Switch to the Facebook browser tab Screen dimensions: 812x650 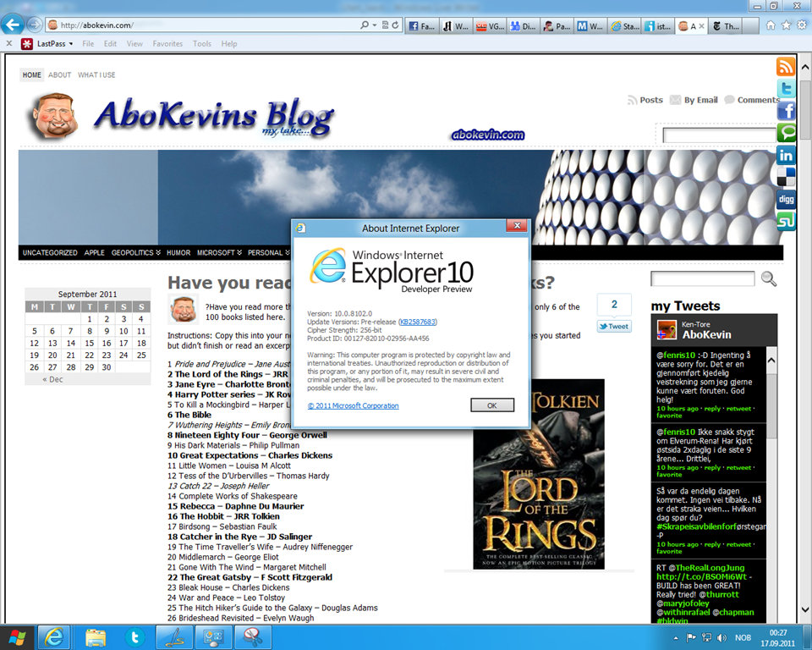[x=422, y=26]
